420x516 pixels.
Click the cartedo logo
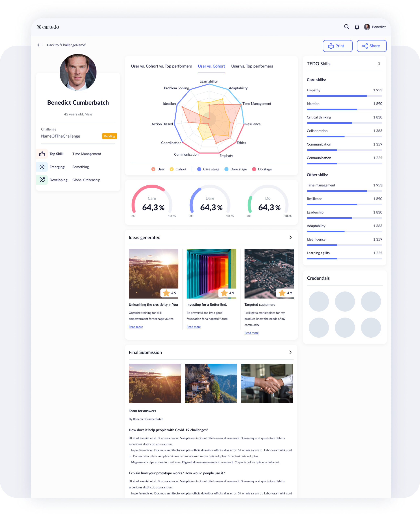point(48,27)
